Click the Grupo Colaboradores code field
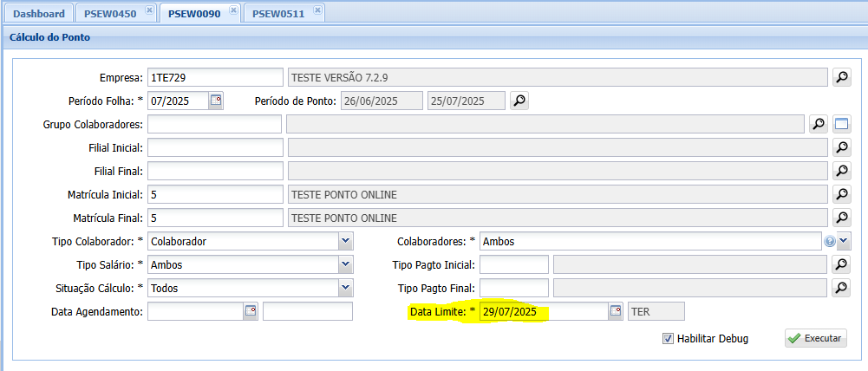 click(x=215, y=124)
